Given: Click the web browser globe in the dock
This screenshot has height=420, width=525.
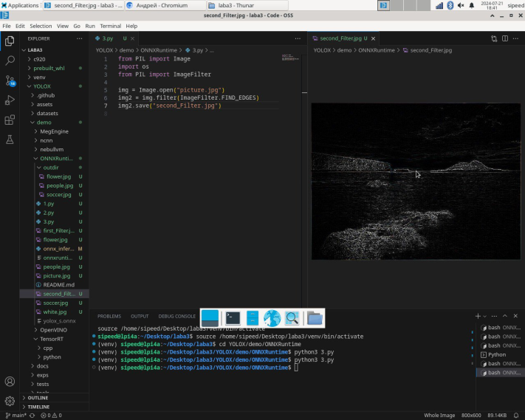Looking at the screenshot, I should (272, 318).
